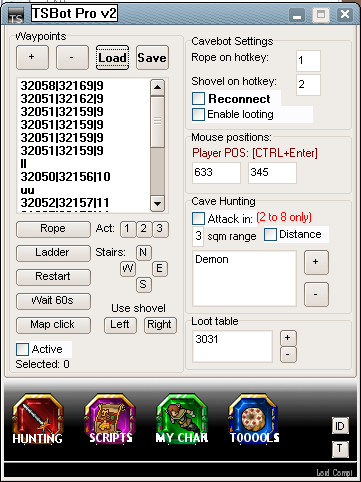Select waypoint 32050|32156|10 in list
Image resolution: width=361 pixels, height=482 pixels.
66,177
